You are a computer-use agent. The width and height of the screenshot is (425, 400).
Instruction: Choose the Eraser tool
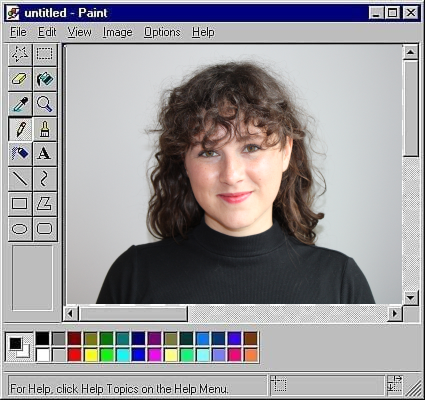click(20, 79)
